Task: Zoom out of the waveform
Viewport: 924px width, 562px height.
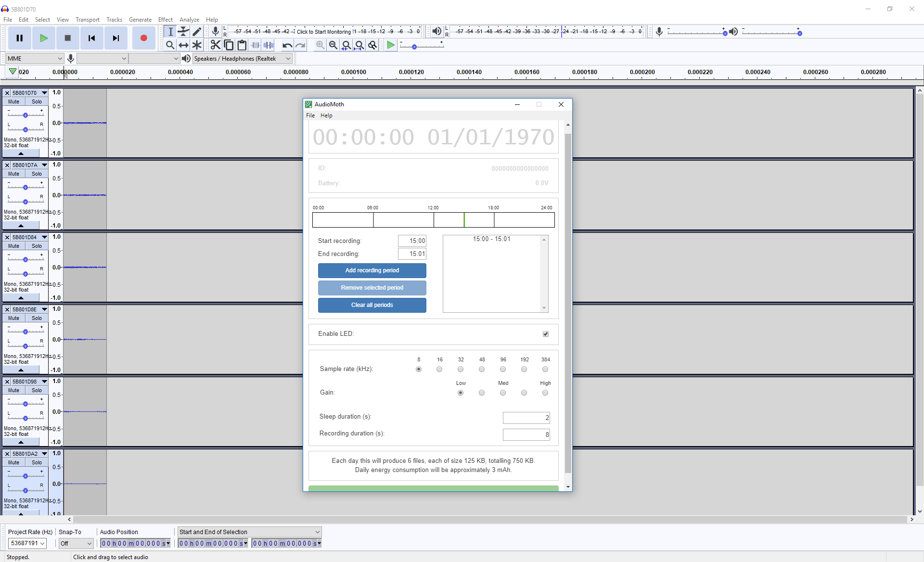Action: click(333, 45)
